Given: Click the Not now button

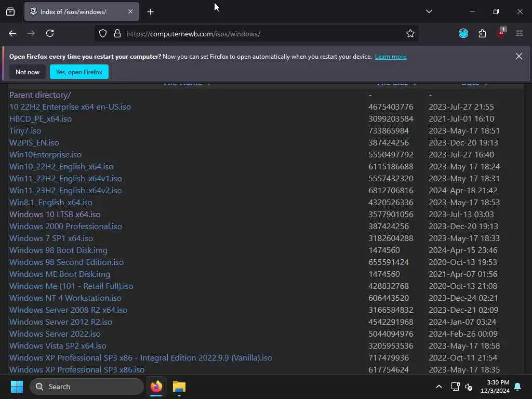Looking at the screenshot, I should click(28, 72).
